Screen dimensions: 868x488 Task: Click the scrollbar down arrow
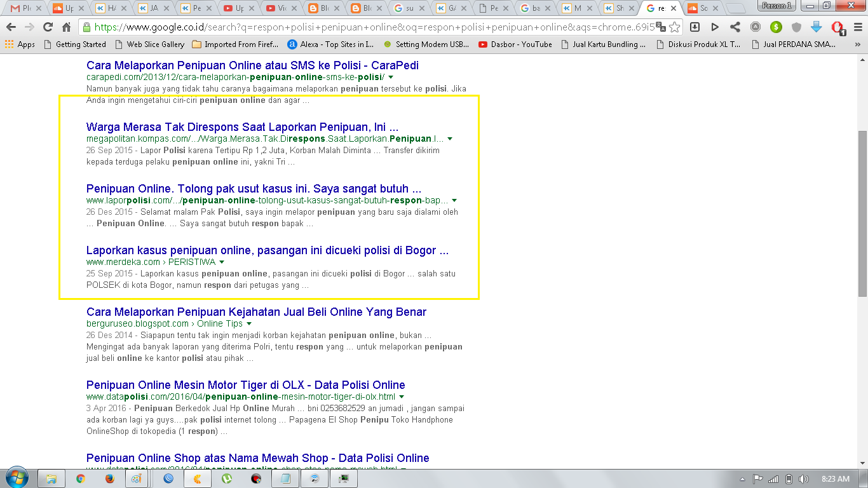862,463
